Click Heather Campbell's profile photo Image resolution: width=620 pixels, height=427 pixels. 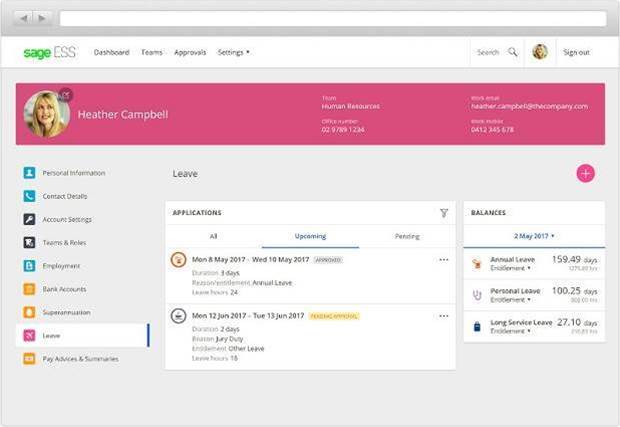click(x=47, y=114)
